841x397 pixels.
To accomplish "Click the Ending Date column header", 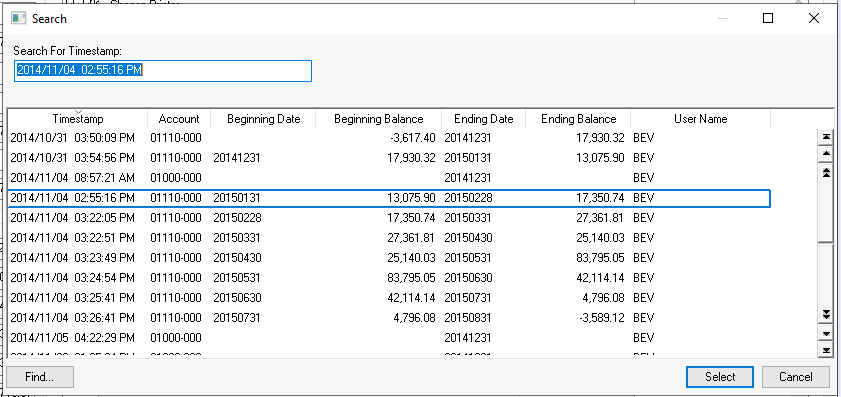I will tap(483, 119).
